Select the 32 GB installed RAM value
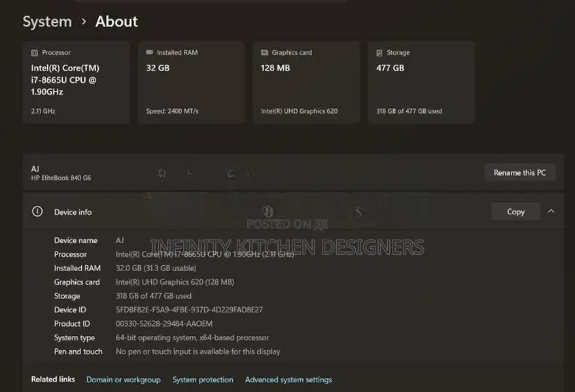This screenshot has width=575, height=392. tap(158, 68)
